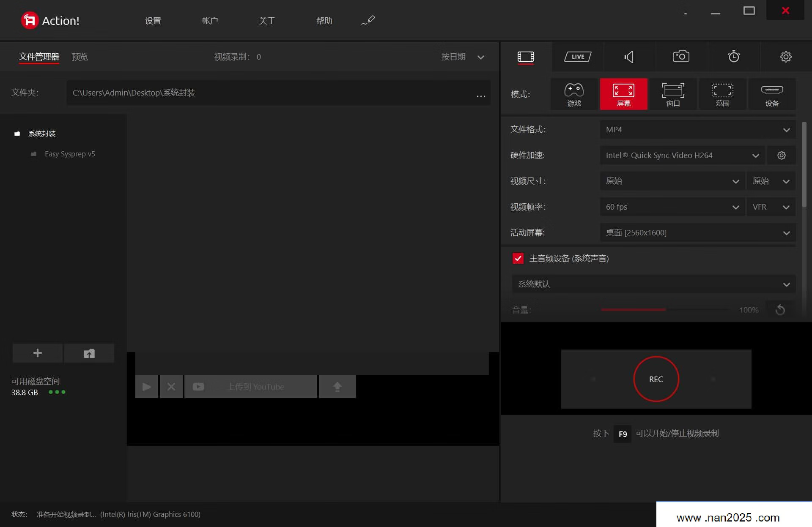Click the delete recording X button
Screen dimensions: 812x527
171,387
